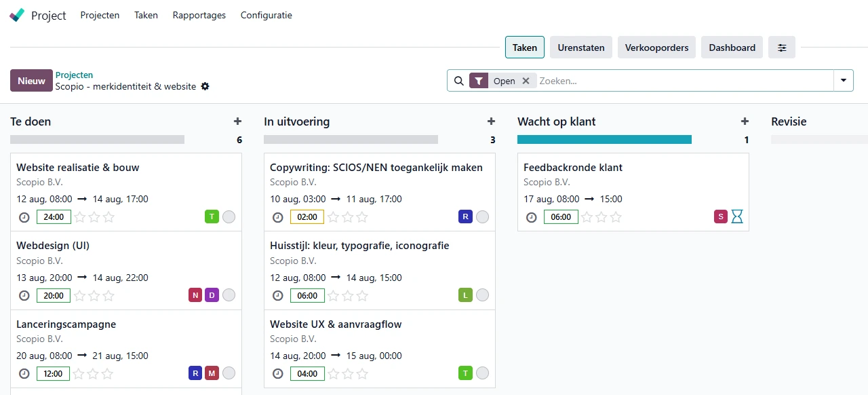This screenshot has height=395, width=868.
Task: Open status circle menu on Huisstijl card
Action: (x=482, y=295)
